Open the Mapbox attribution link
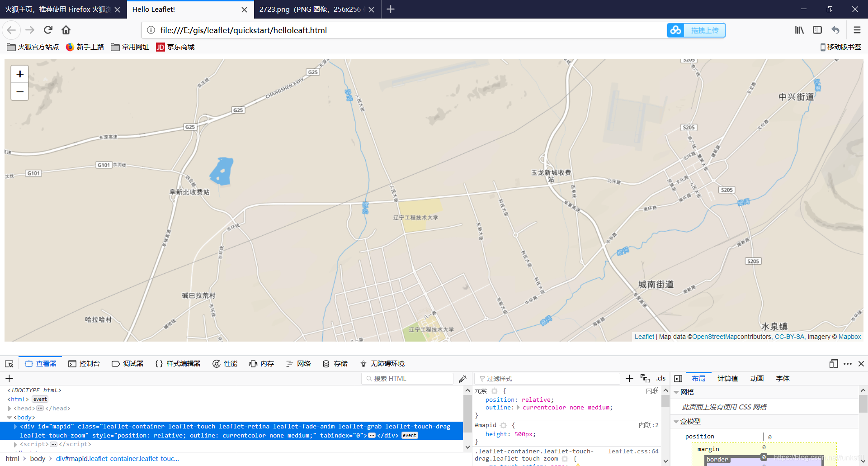This screenshot has width=868, height=466. 849,337
